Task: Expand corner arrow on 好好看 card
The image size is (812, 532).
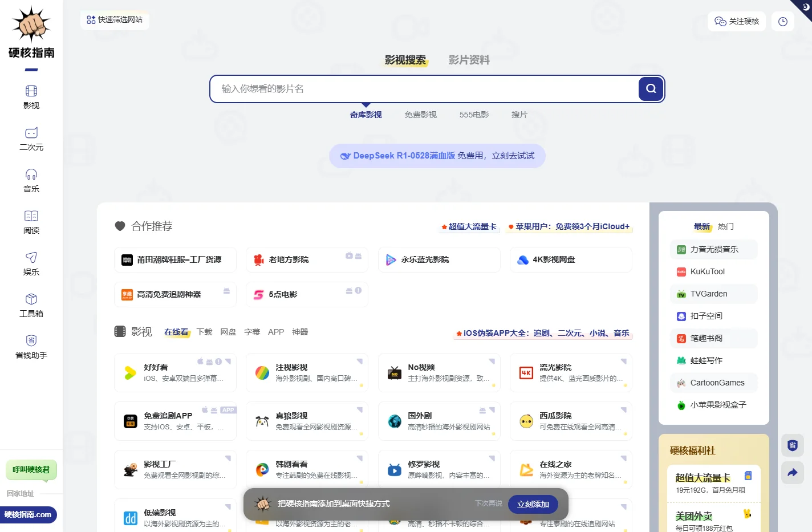Action: tap(228, 362)
